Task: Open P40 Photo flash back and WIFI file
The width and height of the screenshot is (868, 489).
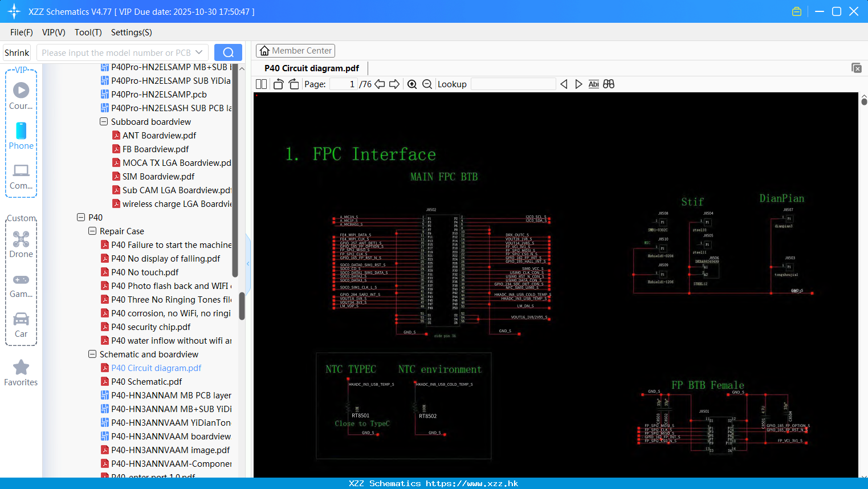Action: (x=170, y=286)
